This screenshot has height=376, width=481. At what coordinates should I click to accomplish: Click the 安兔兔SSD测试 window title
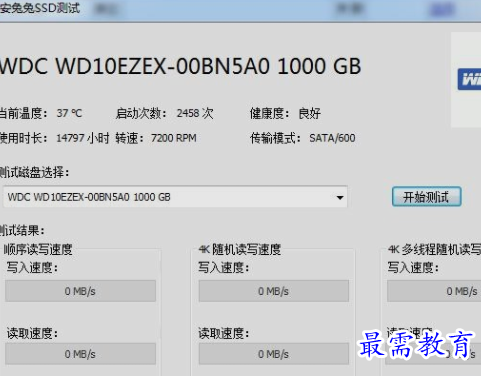40,8
